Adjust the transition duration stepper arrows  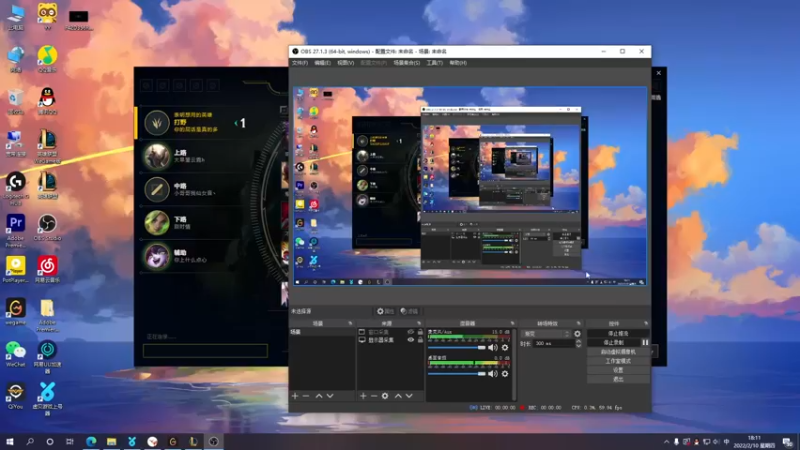point(578,343)
